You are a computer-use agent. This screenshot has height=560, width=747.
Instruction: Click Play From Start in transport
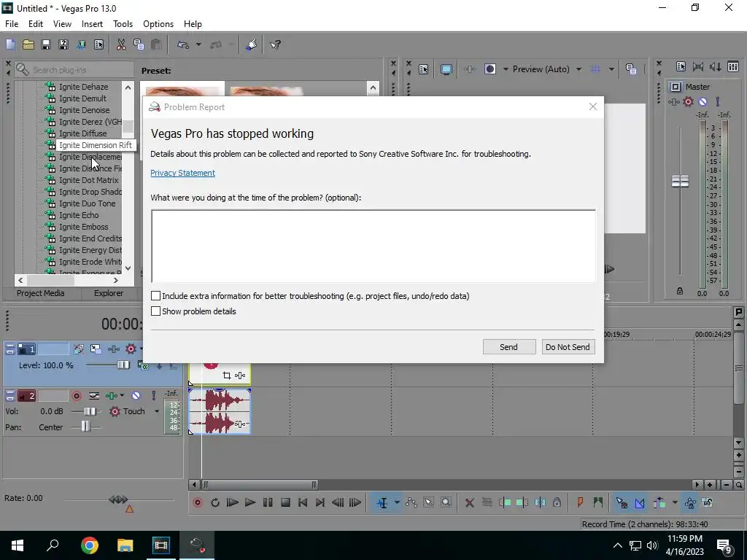pyautogui.click(x=233, y=502)
